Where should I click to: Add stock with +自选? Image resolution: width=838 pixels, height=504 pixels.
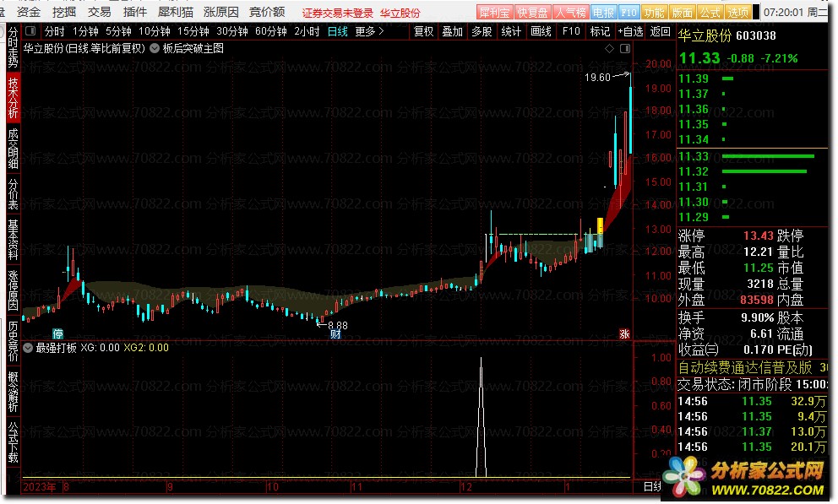(631, 31)
